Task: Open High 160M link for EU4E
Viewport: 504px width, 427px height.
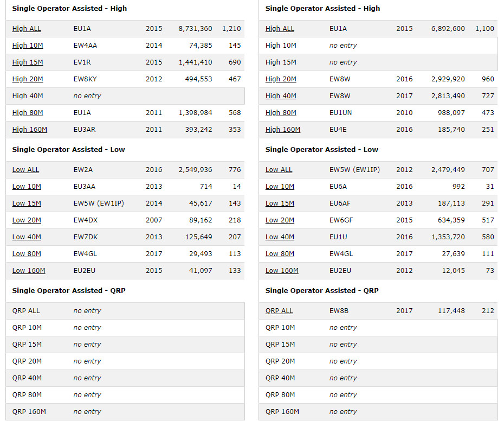Action: [x=283, y=130]
